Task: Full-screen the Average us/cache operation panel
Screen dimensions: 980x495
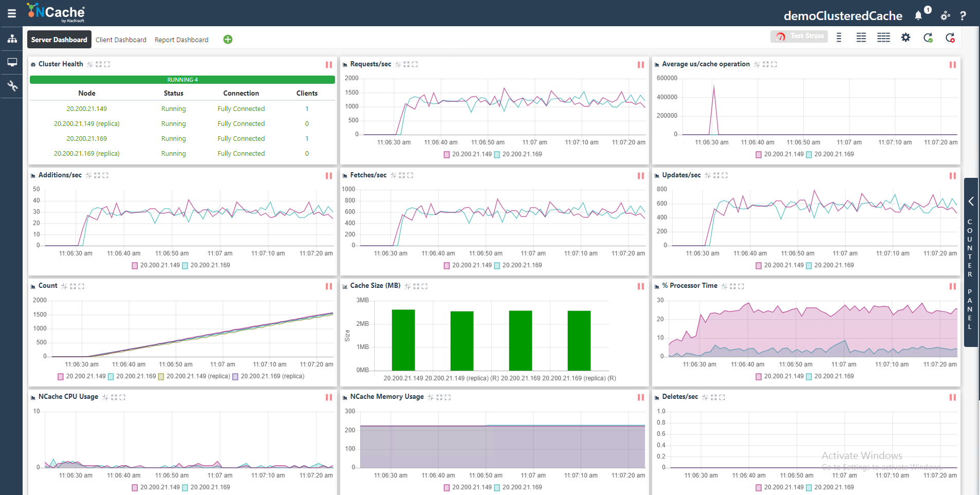Action: pyautogui.click(x=774, y=64)
